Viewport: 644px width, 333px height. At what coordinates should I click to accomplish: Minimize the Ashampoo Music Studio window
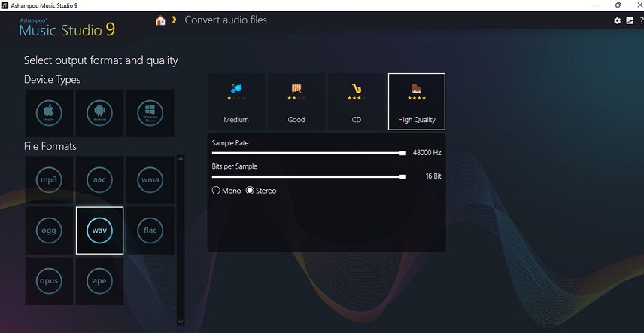click(597, 5)
